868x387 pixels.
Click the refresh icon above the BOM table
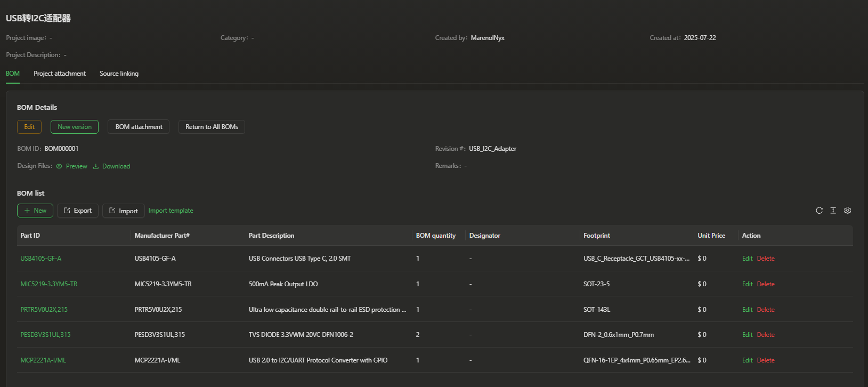coord(819,211)
